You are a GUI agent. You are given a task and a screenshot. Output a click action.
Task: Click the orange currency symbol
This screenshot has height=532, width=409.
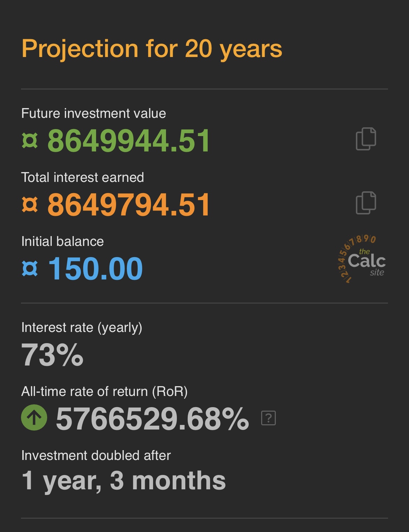[x=30, y=205]
